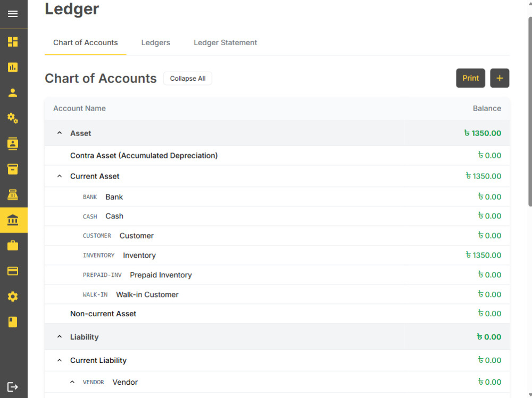This screenshot has width=532, height=398.
Task: Click the WALK-IN account code
Action: tap(95, 294)
